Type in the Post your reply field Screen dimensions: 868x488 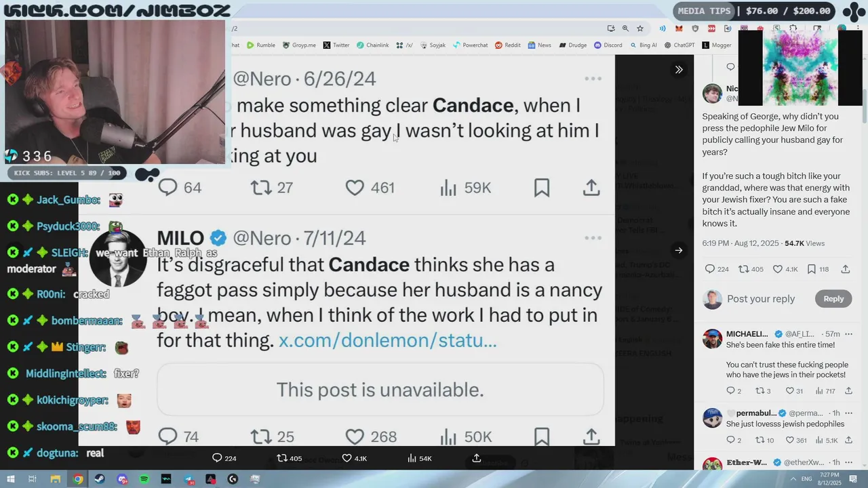coord(761,299)
